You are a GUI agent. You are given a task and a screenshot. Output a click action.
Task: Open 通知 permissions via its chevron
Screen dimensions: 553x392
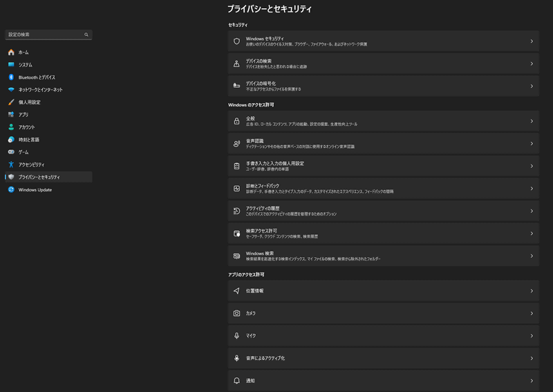532,381
